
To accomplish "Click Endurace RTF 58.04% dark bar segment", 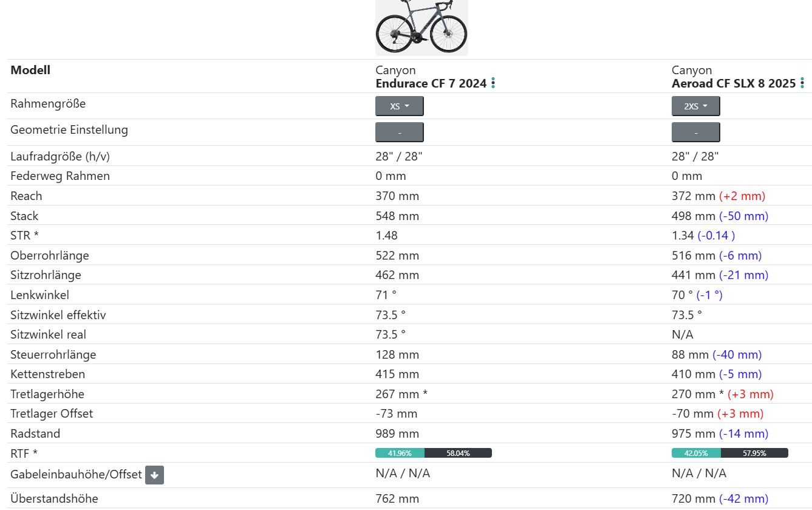I will coord(458,453).
